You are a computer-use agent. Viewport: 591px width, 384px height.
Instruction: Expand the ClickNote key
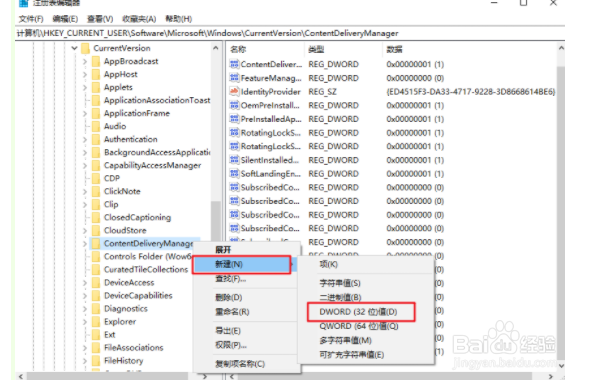click(85, 191)
